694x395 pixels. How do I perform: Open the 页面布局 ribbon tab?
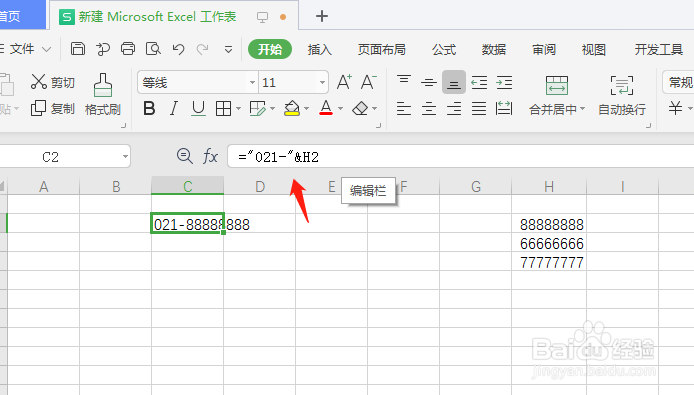click(382, 49)
